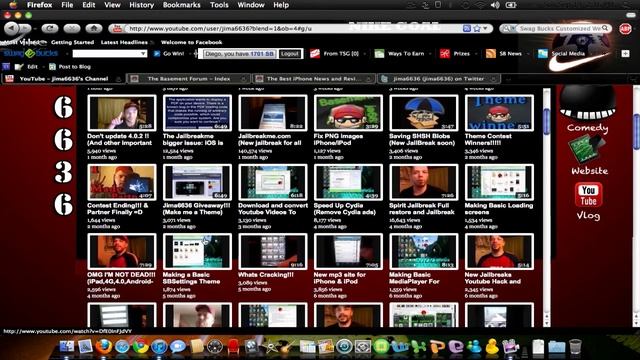Click the Making a Basic SBSettings Theme title
640x360 pixels.
191,278
